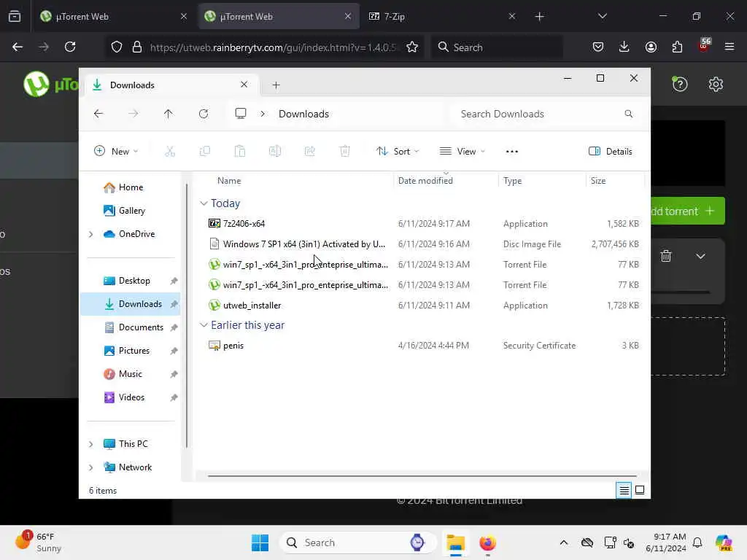Expand OneDrive in navigation pane
Image resolution: width=747 pixels, height=560 pixels.
tap(91, 234)
